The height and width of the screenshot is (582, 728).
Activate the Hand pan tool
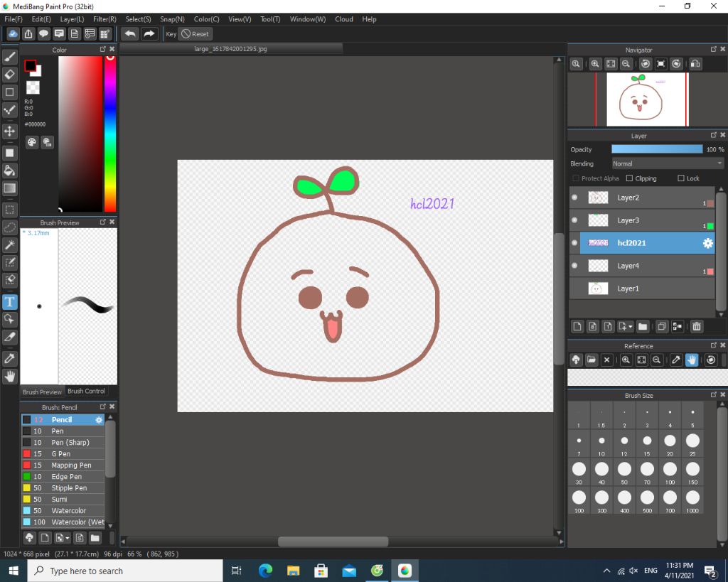tap(10, 376)
